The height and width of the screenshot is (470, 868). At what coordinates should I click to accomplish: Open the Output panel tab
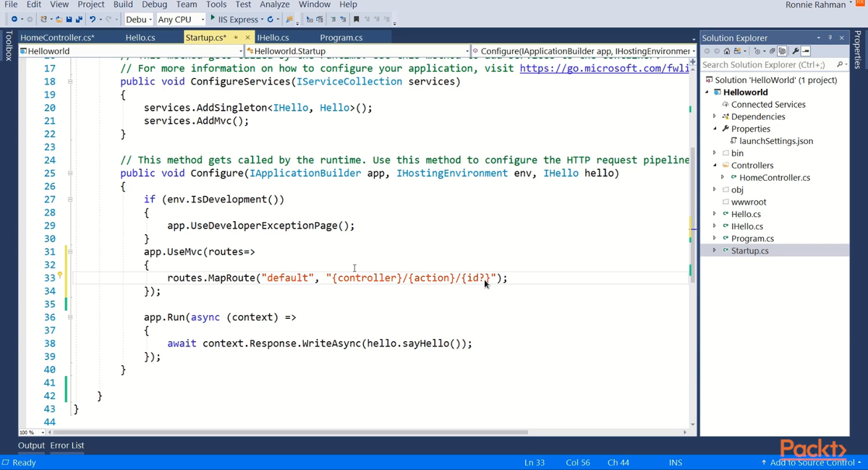(31, 445)
